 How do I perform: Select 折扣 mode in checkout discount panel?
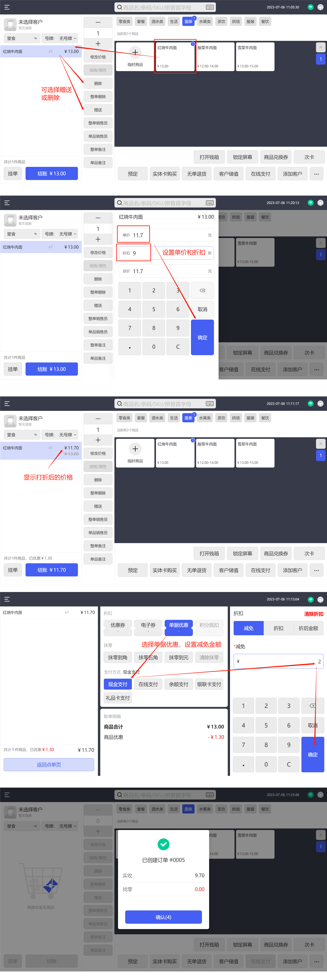tap(279, 628)
